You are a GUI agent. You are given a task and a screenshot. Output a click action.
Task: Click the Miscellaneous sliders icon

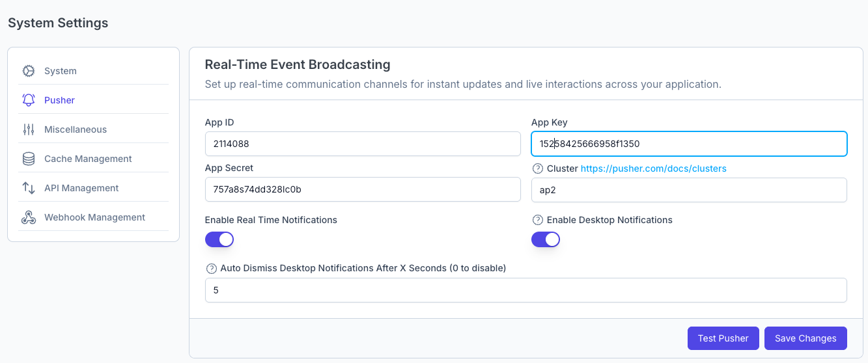point(29,129)
